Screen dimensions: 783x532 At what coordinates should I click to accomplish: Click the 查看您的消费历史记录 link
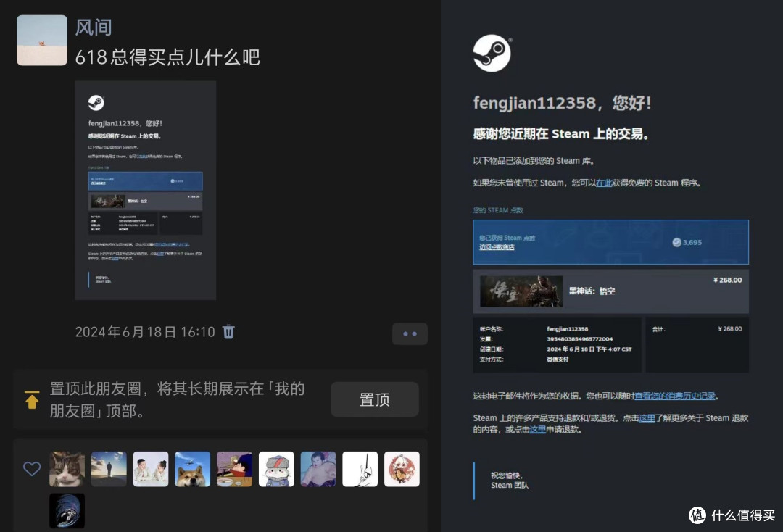[x=675, y=396]
